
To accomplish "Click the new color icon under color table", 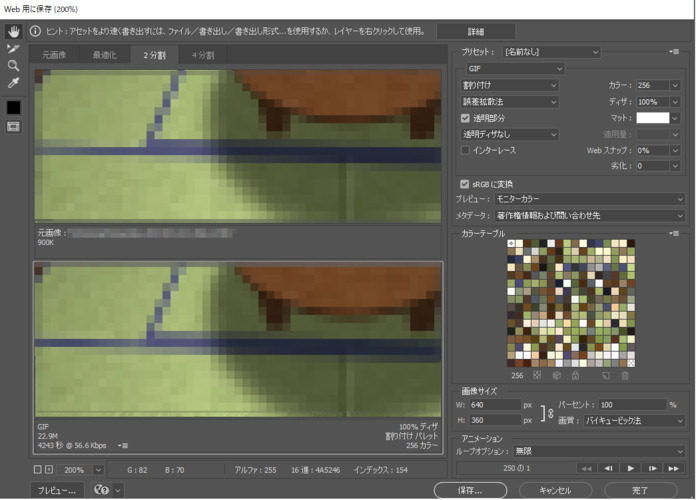I will (606, 376).
